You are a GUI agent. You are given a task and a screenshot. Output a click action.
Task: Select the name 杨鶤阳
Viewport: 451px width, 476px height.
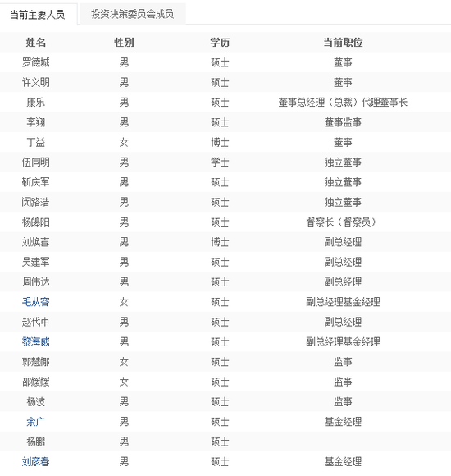coord(36,222)
